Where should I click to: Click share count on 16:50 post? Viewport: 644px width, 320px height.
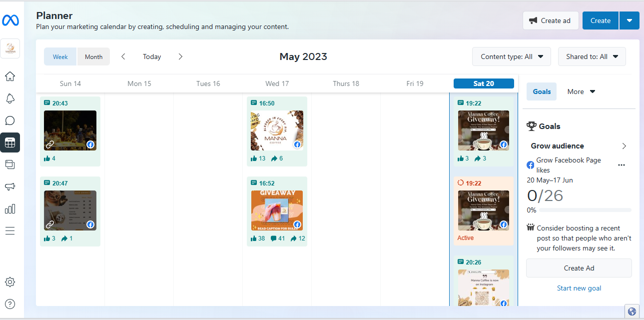(x=277, y=158)
